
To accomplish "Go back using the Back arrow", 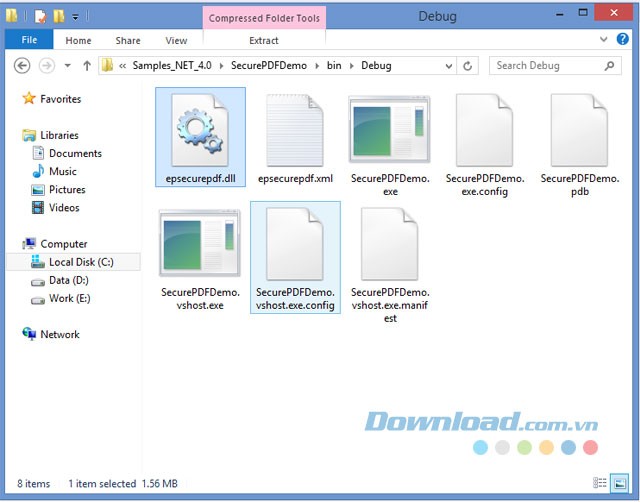I will (22, 66).
